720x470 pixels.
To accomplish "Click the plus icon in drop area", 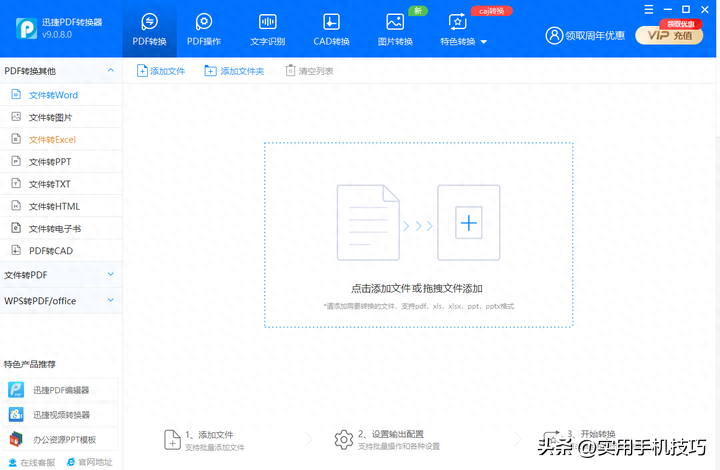I will (468, 223).
